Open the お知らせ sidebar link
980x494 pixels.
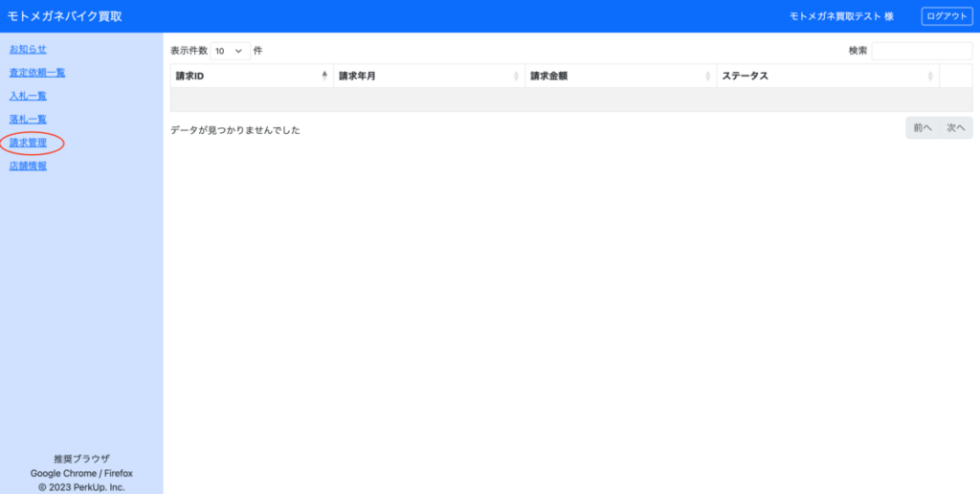click(x=28, y=49)
